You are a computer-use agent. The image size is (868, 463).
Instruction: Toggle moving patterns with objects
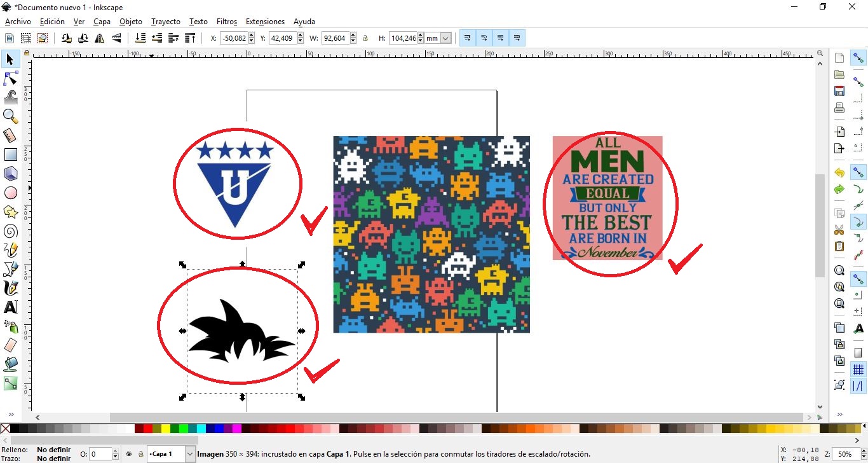tap(517, 38)
